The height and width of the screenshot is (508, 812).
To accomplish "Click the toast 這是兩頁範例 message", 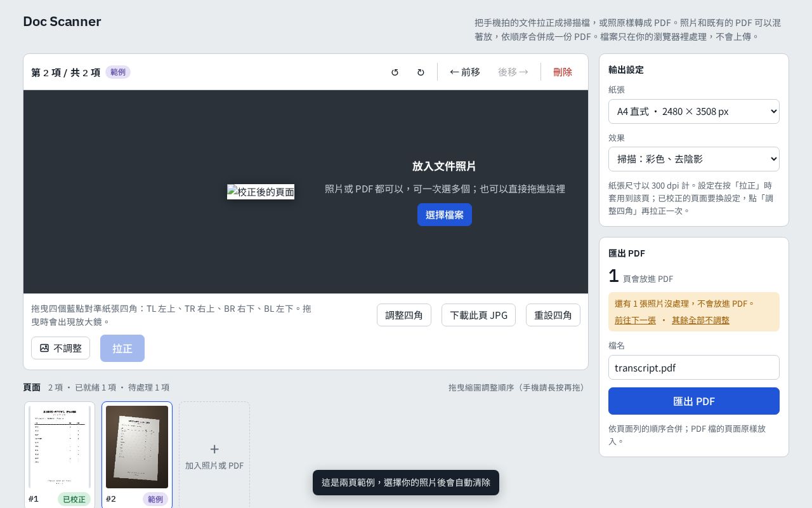I will (x=406, y=483).
